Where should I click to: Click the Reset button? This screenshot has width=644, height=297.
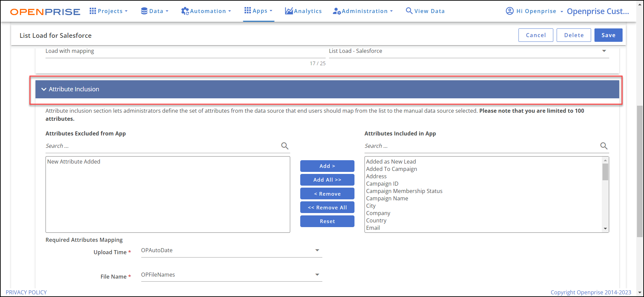[327, 221]
